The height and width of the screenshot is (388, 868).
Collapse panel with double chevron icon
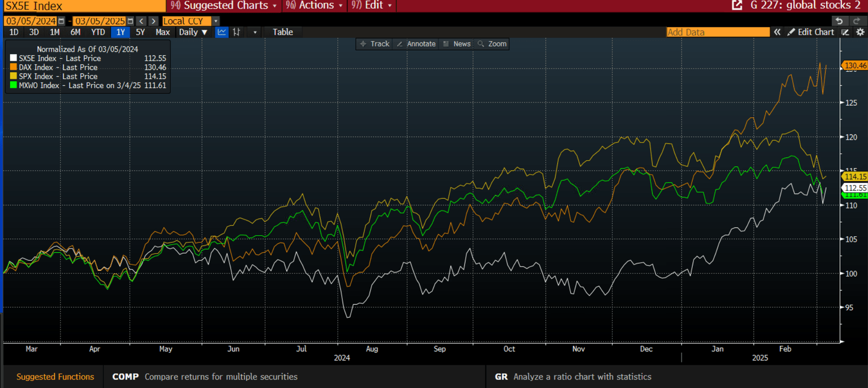[778, 32]
